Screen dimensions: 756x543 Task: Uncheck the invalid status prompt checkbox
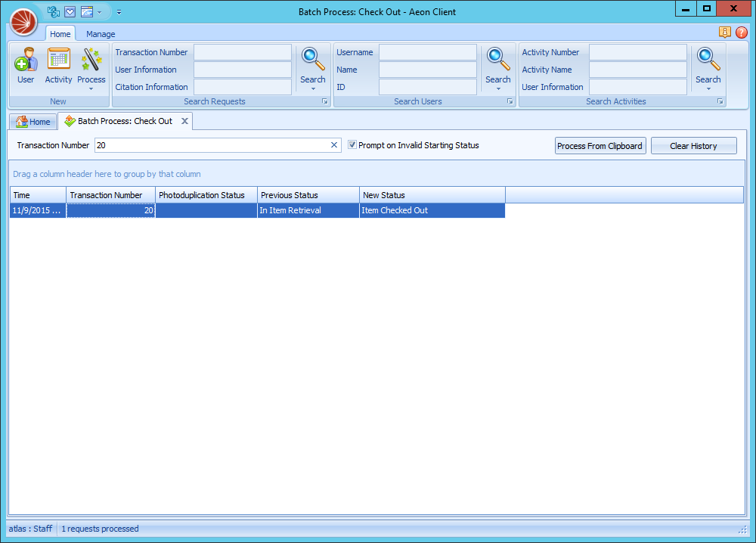352,145
